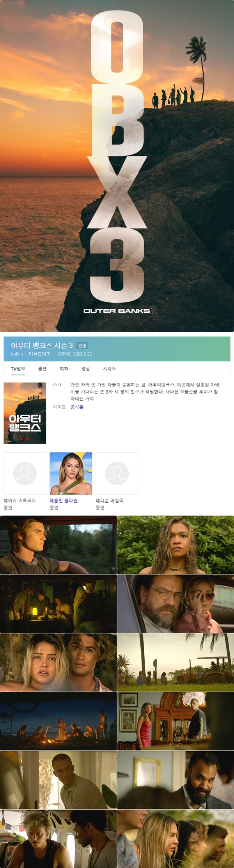This screenshot has width=234, height=868.
Task: Select the 영상 tab
Action: (85, 368)
